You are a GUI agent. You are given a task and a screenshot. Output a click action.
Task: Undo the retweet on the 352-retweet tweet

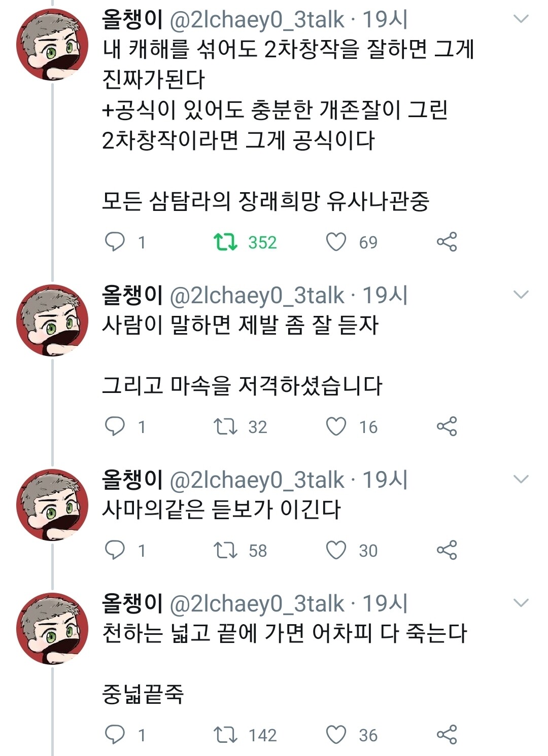coord(225,242)
